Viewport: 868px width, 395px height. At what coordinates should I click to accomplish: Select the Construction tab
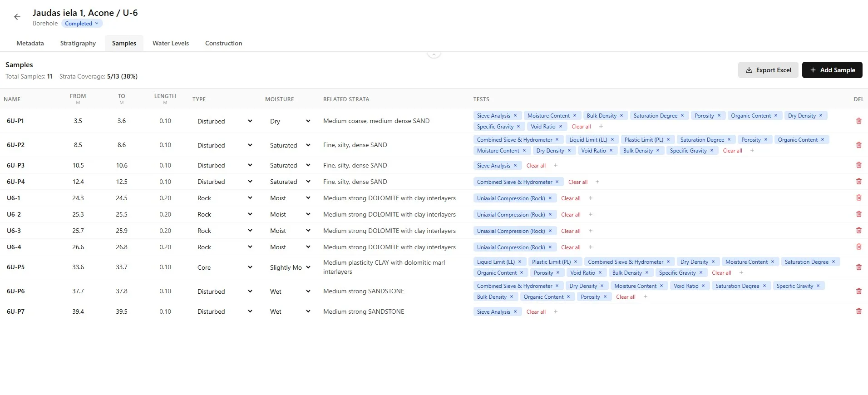[224, 43]
